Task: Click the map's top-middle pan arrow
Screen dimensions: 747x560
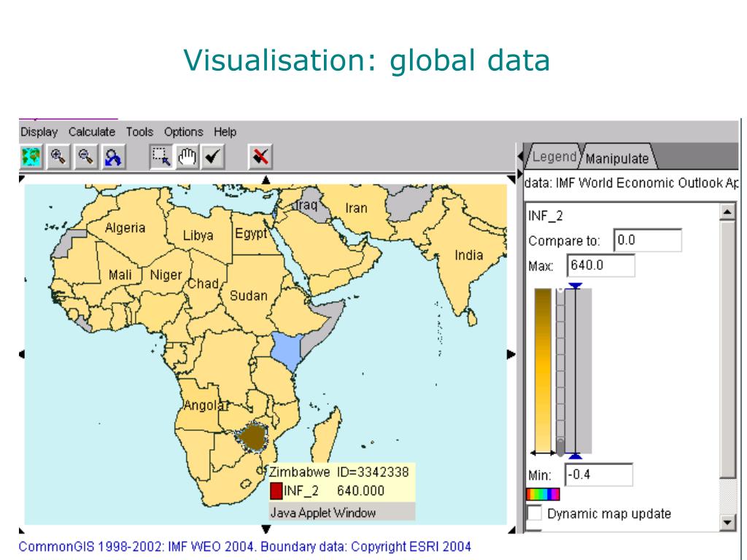Action: click(266, 180)
